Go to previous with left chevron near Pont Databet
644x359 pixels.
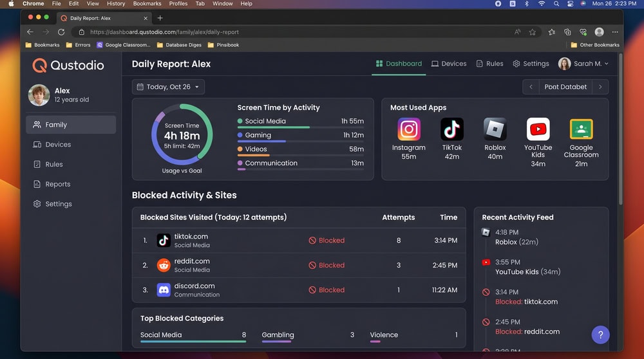[531, 87]
